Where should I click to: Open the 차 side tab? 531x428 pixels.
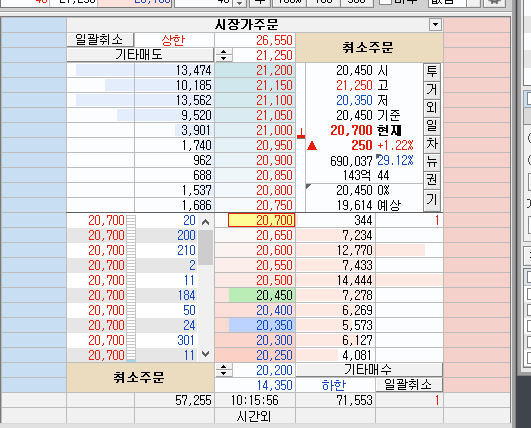pyautogui.click(x=432, y=144)
